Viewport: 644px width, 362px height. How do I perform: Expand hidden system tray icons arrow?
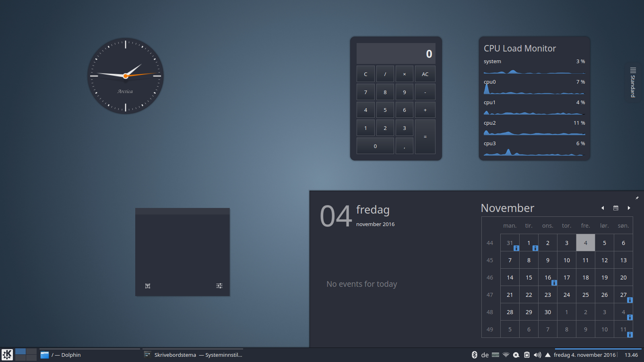point(548,355)
